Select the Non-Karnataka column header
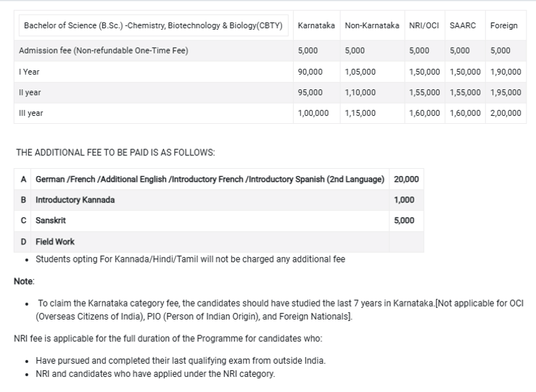 [x=372, y=25]
